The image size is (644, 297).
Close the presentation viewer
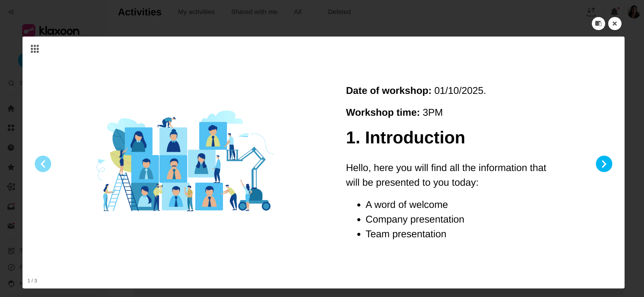[615, 24]
